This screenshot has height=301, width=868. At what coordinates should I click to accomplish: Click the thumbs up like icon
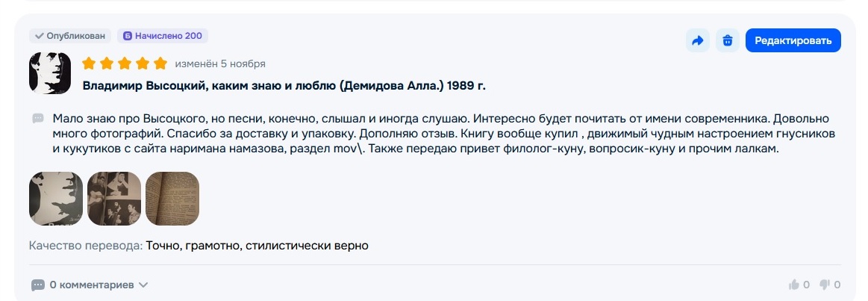[x=794, y=285]
